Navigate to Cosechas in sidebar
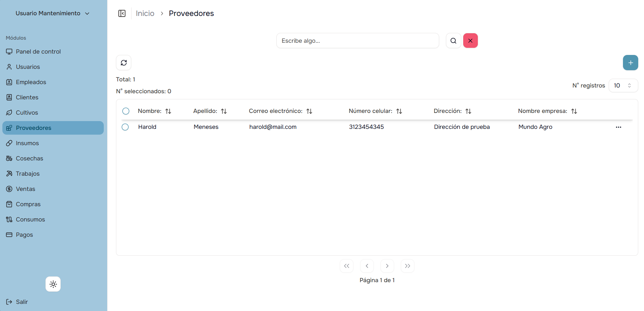This screenshot has height=311, width=644. tap(29, 158)
